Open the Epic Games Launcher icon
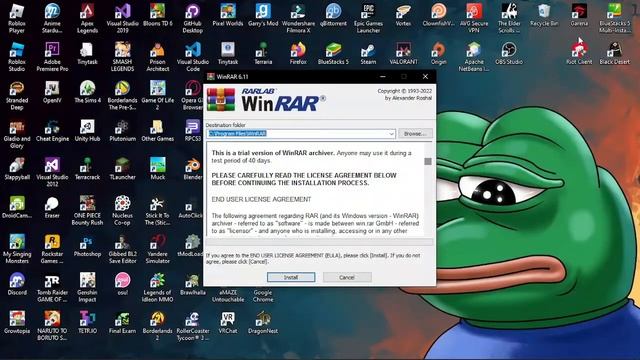Screen dimensions: 640x360 [369, 18]
